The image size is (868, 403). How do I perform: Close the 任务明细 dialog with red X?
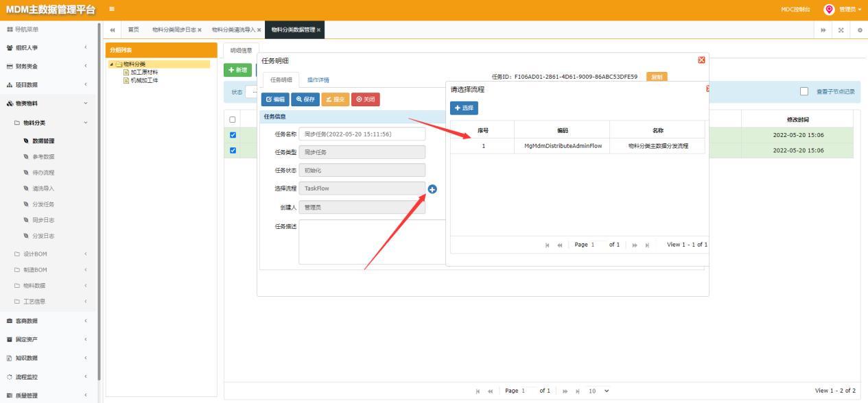(701, 60)
